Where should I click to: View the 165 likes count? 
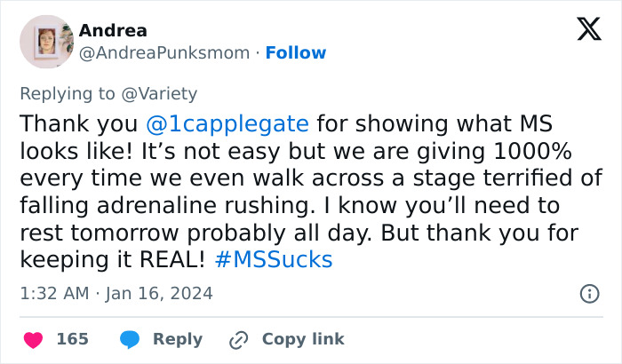(x=72, y=339)
